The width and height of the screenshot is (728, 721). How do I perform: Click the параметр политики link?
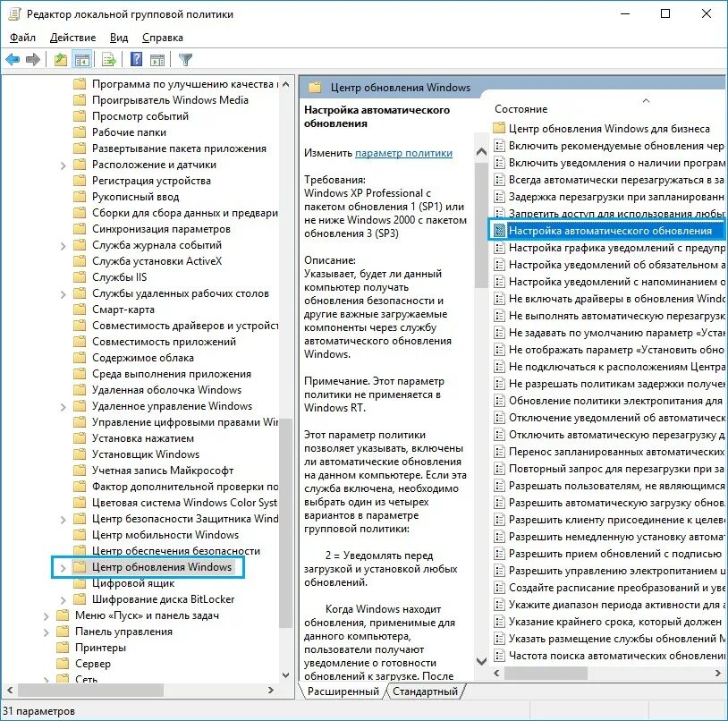click(403, 153)
